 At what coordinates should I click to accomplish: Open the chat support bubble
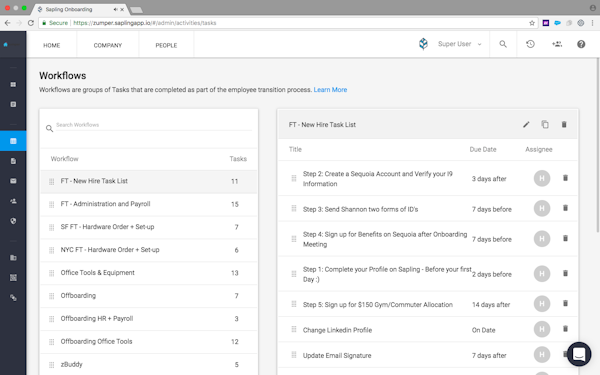pyautogui.click(x=579, y=354)
